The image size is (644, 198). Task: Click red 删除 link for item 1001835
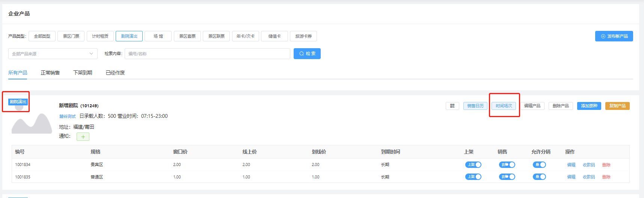[x=606, y=177]
